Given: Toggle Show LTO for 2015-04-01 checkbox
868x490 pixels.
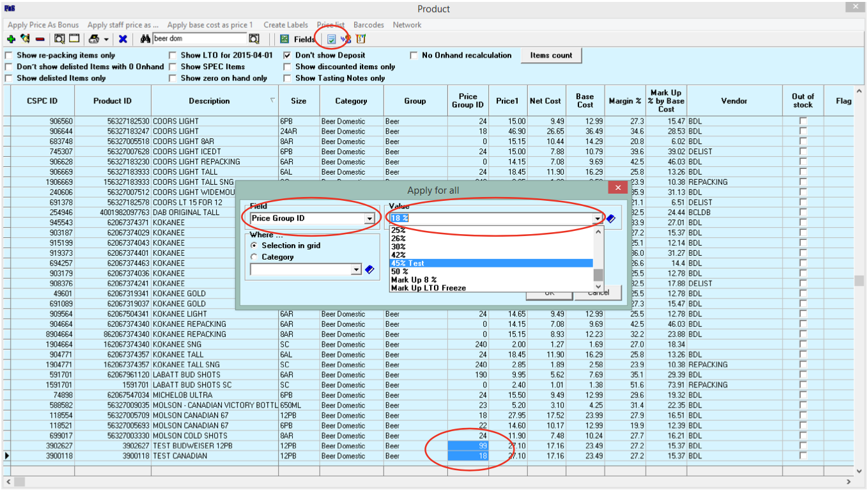Looking at the screenshot, I should [x=173, y=56].
